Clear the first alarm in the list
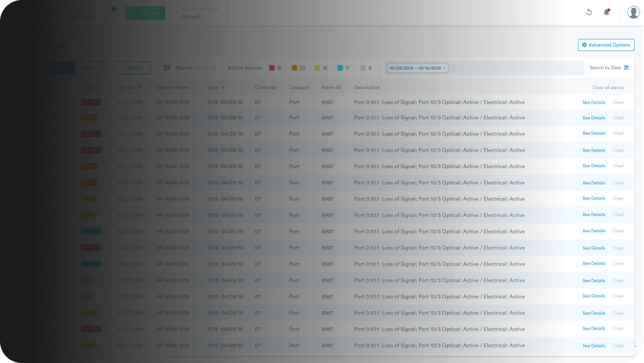644x363 pixels. [618, 102]
